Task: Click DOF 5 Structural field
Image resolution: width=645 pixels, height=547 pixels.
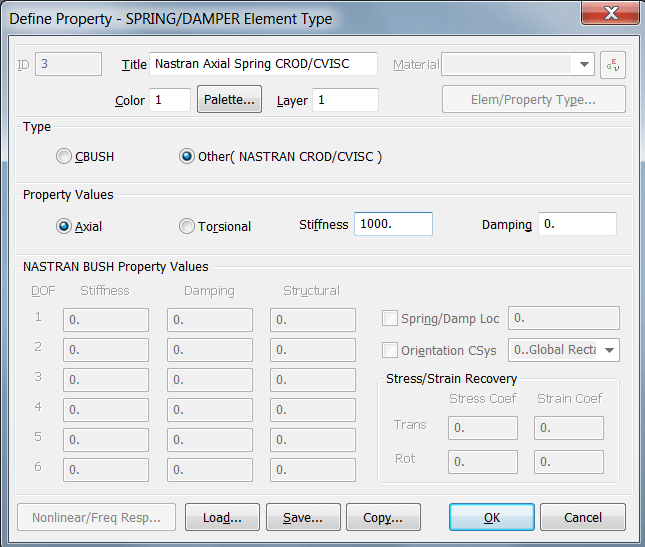Action: coord(313,440)
